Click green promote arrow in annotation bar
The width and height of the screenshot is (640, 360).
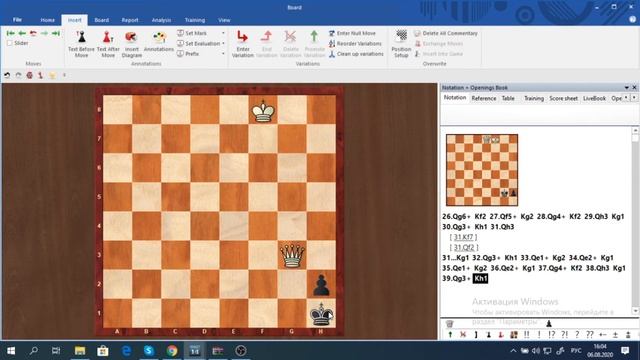450,335
